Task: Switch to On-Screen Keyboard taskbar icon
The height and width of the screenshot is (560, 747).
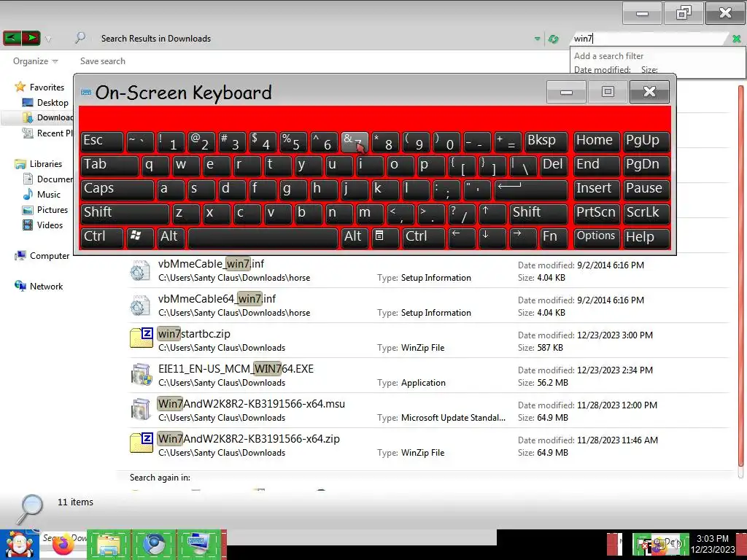Action: 199,545
